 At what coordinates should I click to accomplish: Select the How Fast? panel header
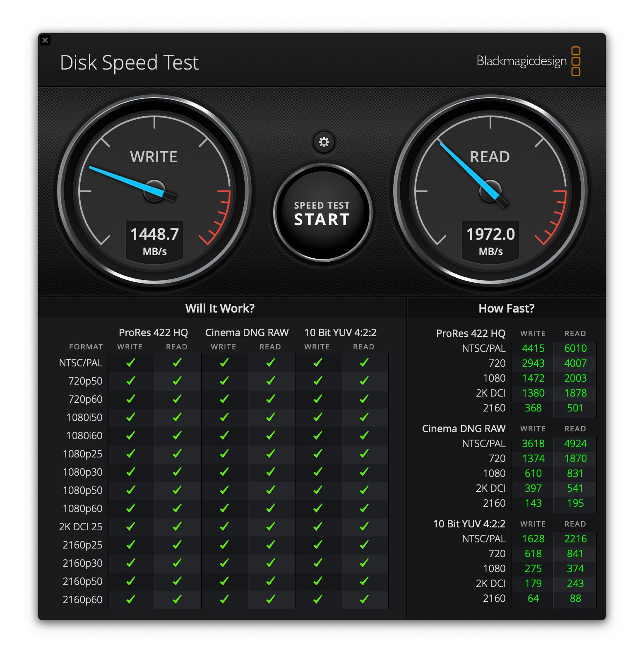click(x=507, y=308)
